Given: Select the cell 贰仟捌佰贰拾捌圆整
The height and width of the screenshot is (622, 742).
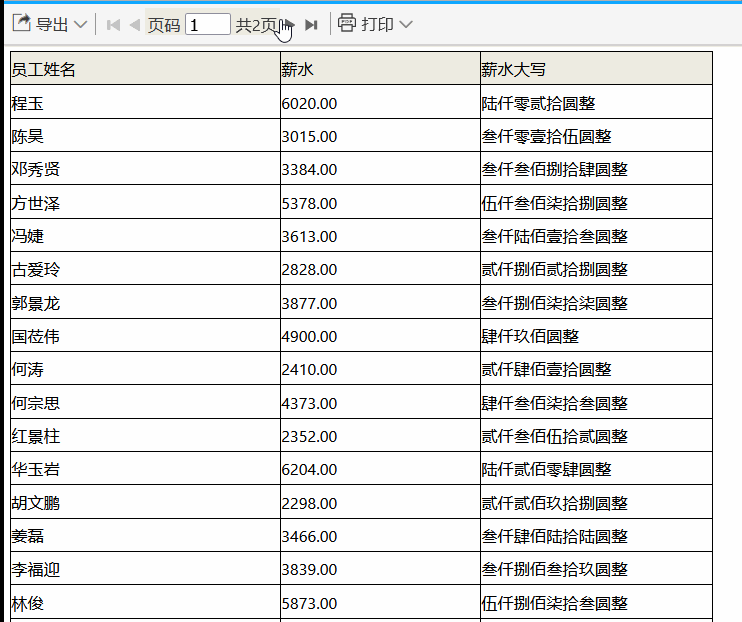Looking at the screenshot, I should tap(596, 268).
